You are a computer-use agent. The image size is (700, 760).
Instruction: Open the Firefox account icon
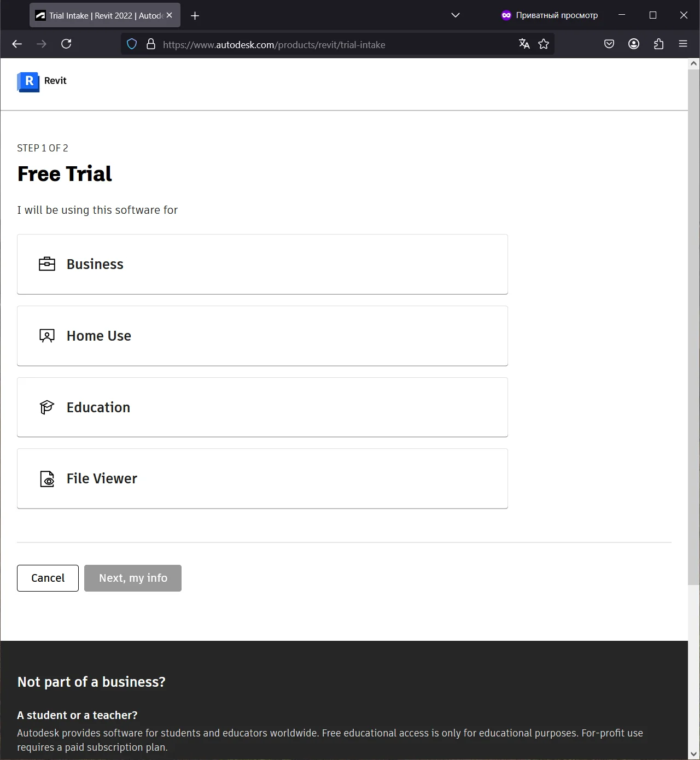(x=633, y=44)
